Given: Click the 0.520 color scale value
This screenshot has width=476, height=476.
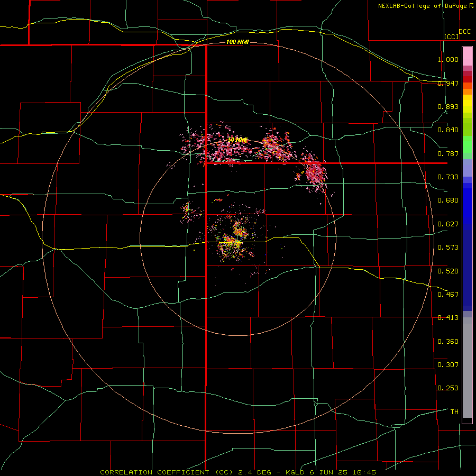Looking at the screenshot, I should click(448, 271).
